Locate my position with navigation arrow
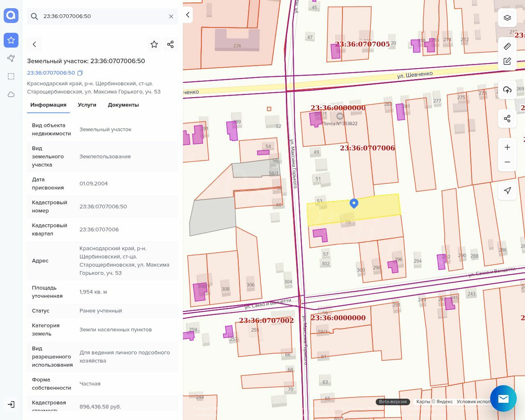The width and height of the screenshot is (525, 420). coord(507,191)
